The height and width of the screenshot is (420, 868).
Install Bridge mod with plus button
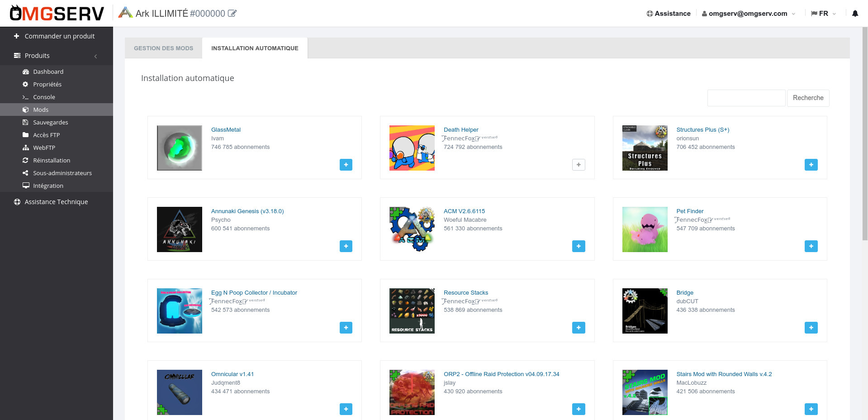tap(811, 328)
